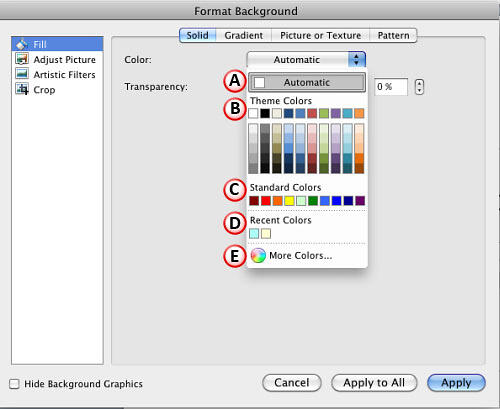Screen dimensions: 500x409
Task: Select the Crop label in sidebar
Action: pyautogui.click(x=44, y=90)
